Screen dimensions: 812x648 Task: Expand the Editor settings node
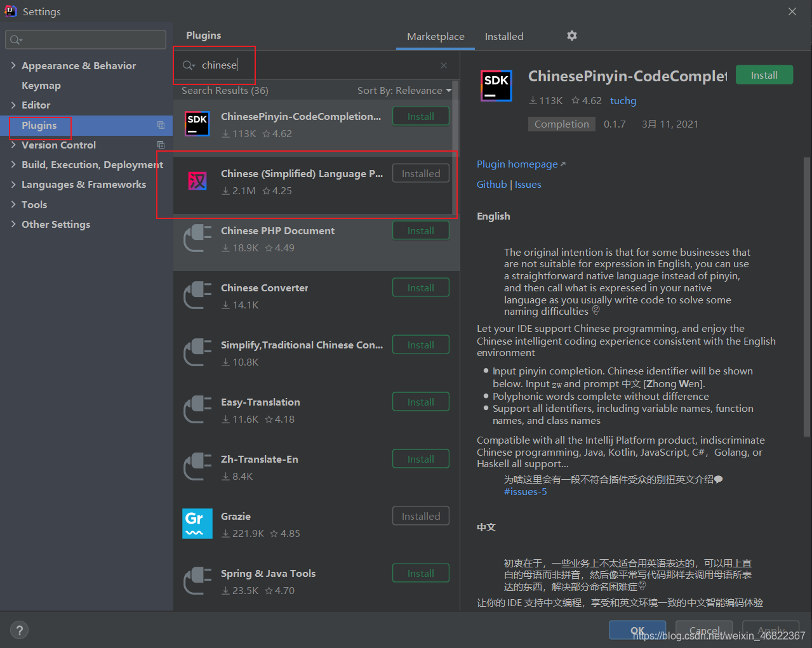point(13,105)
